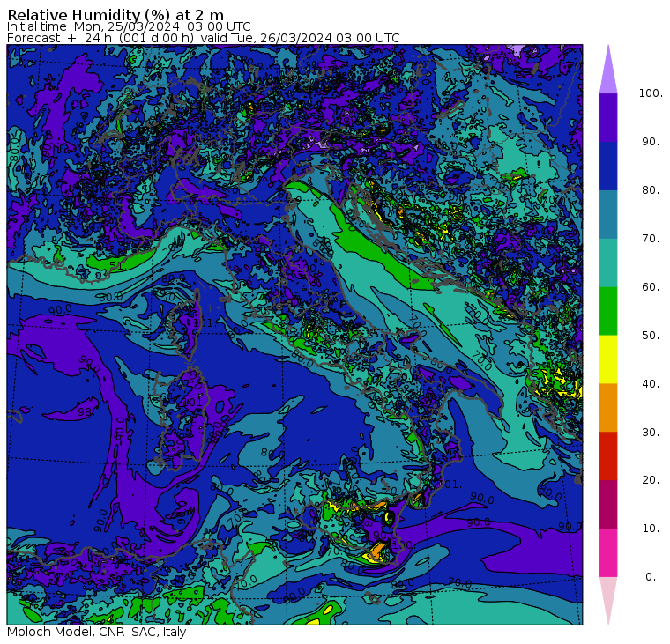Click the '70.' legend label
670x644 pixels.
click(651, 238)
